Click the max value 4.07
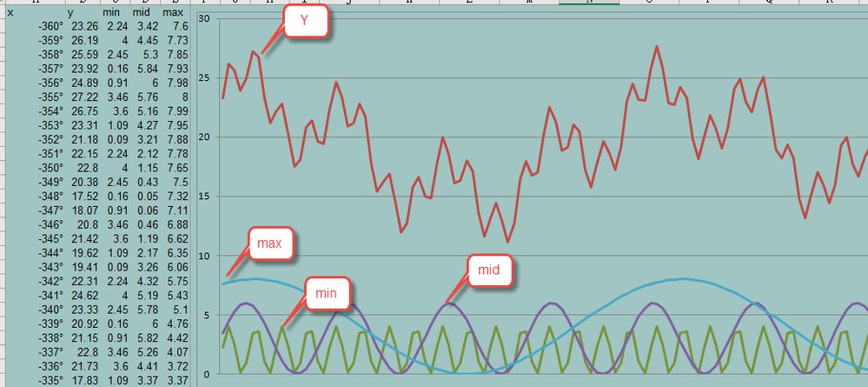 click(178, 351)
